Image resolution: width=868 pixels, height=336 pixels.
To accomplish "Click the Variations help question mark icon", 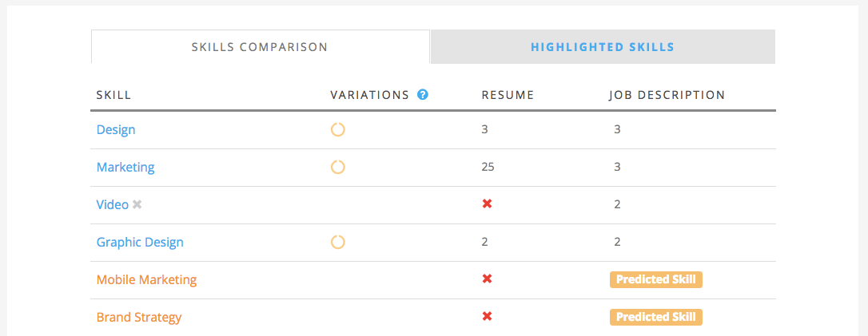I will [x=423, y=94].
